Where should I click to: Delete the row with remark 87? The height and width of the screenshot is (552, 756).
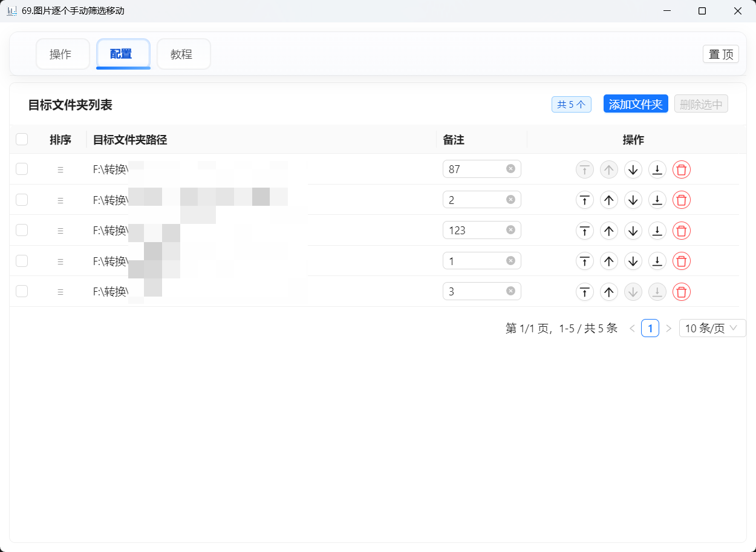pos(681,169)
